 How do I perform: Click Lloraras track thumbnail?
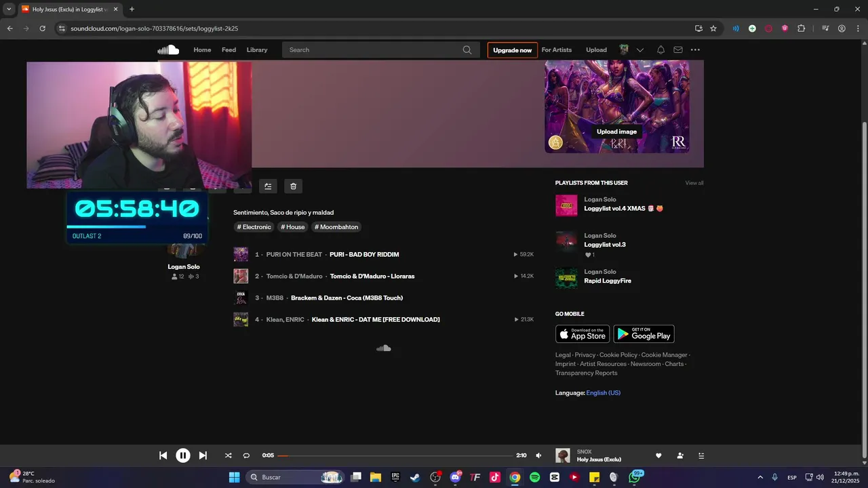241,276
